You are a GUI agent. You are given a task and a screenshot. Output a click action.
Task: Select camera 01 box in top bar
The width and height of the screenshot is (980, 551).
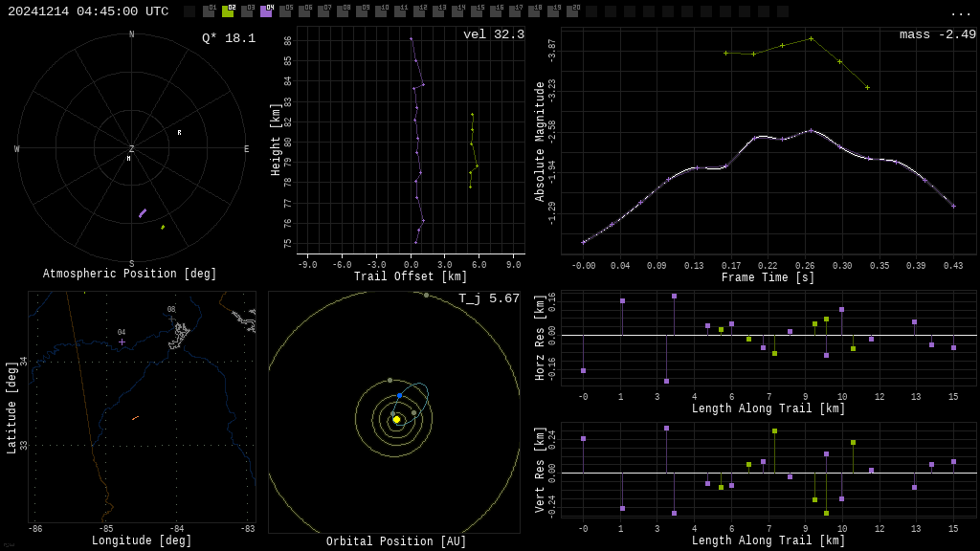pyautogui.click(x=209, y=11)
